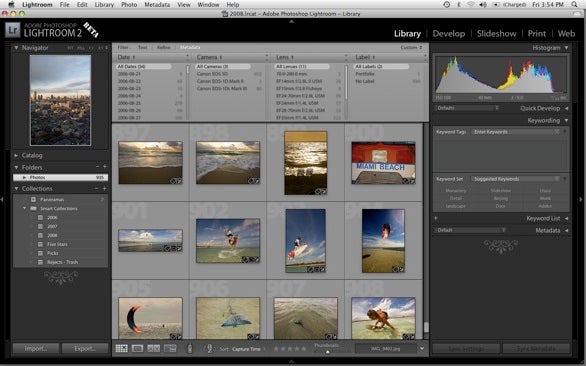
Task: Select the Painter spray can tool
Action: pos(190,348)
